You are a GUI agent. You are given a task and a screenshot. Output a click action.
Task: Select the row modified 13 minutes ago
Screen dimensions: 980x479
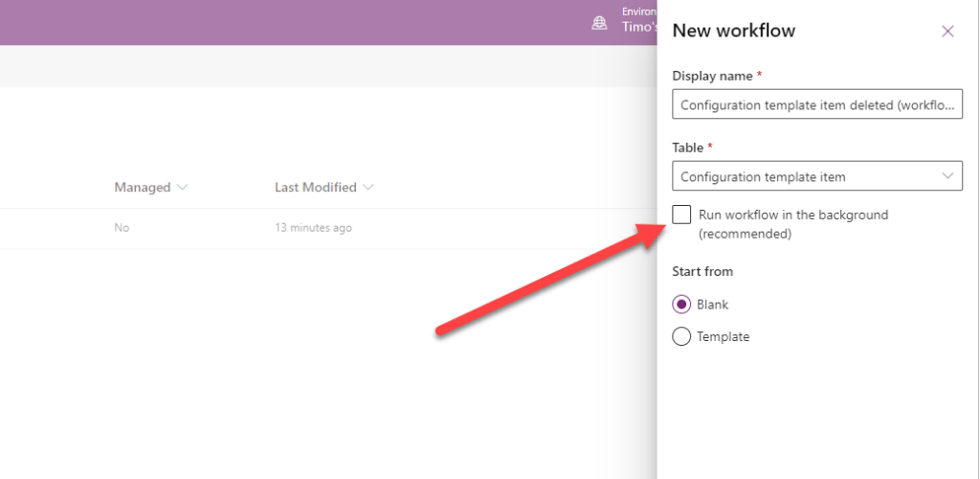tap(313, 228)
